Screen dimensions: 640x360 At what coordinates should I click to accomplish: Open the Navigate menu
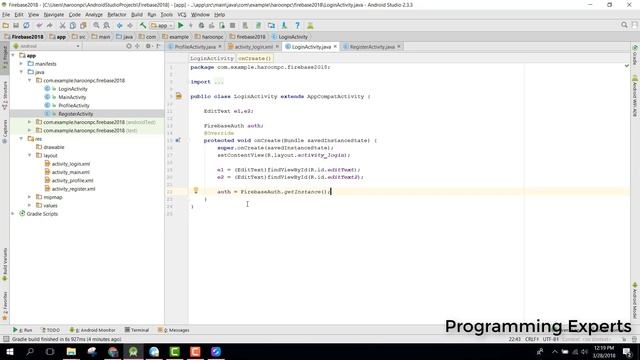pos(54,15)
